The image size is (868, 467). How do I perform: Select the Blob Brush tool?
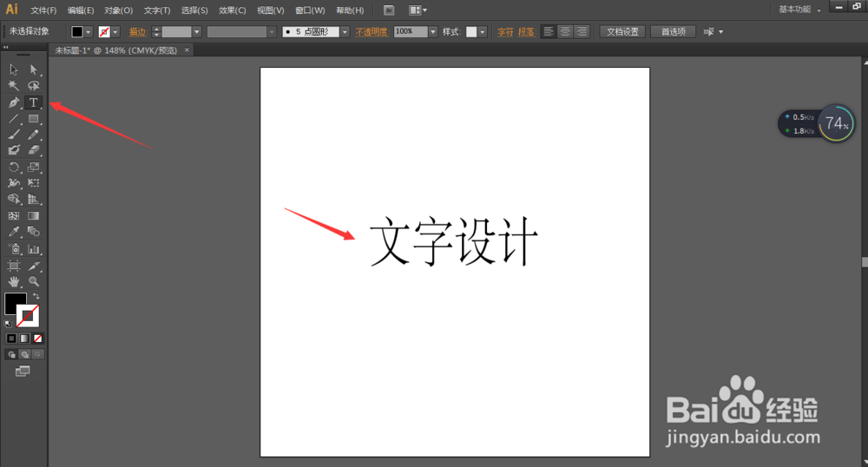click(14, 150)
